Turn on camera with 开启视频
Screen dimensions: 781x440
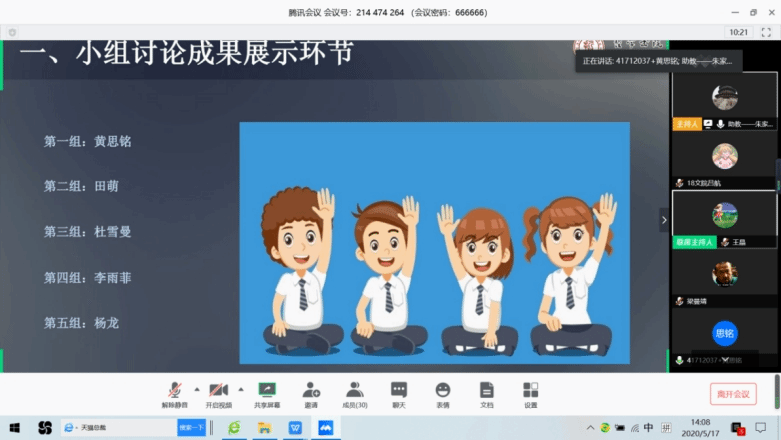pyautogui.click(x=217, y=392)
